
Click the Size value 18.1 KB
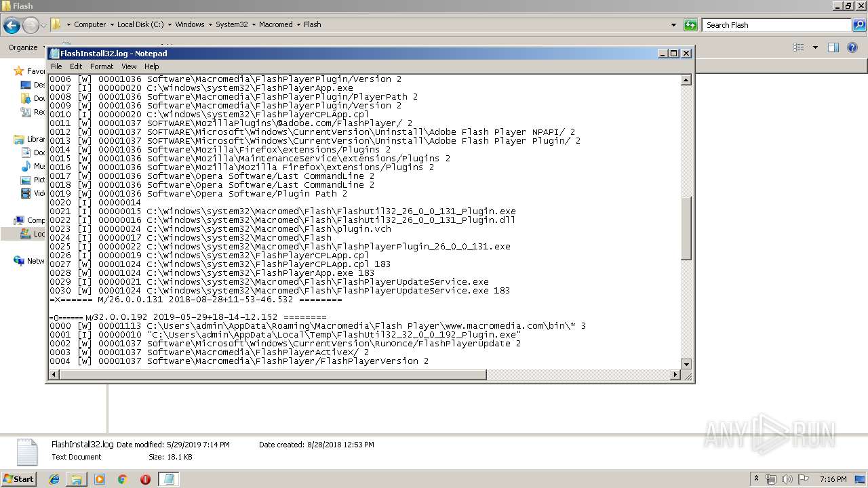(180, 457)
